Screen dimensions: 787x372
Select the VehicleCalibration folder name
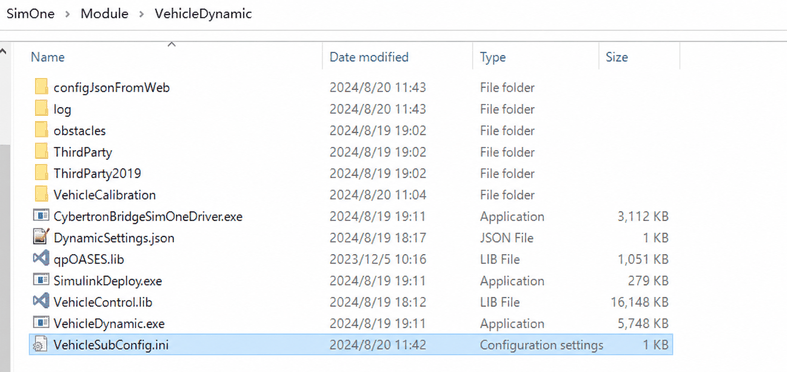(104, 194)
